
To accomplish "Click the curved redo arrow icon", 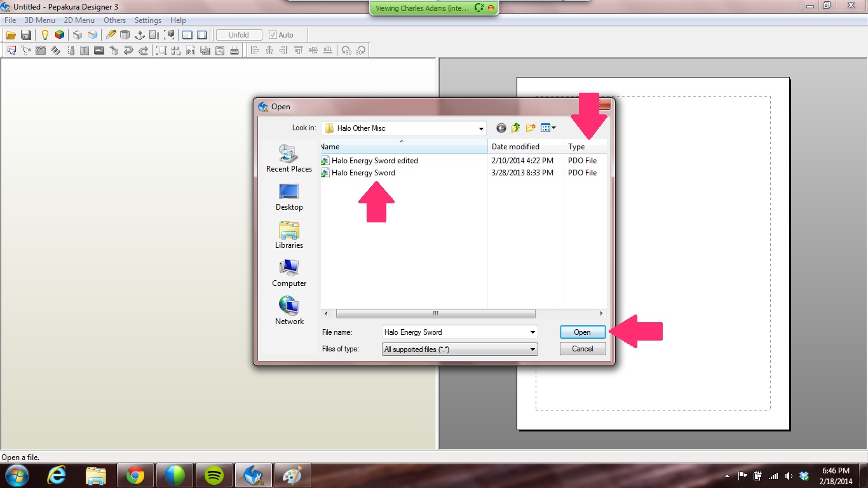I will (143, 51).
